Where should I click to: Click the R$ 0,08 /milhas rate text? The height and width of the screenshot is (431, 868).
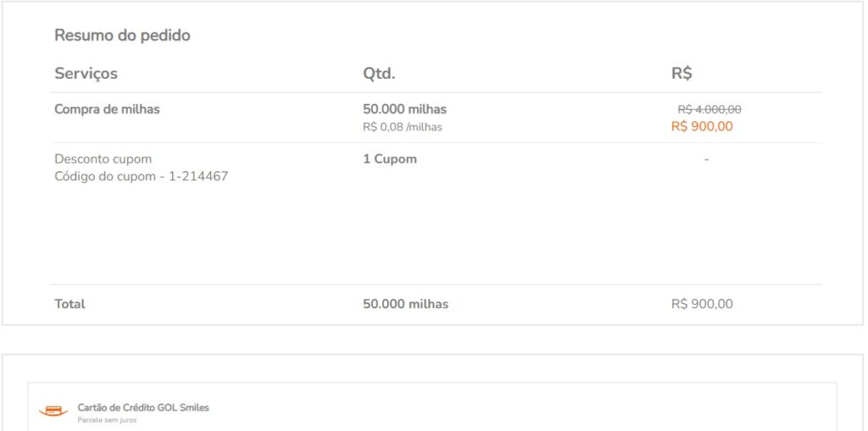(402, 127)
